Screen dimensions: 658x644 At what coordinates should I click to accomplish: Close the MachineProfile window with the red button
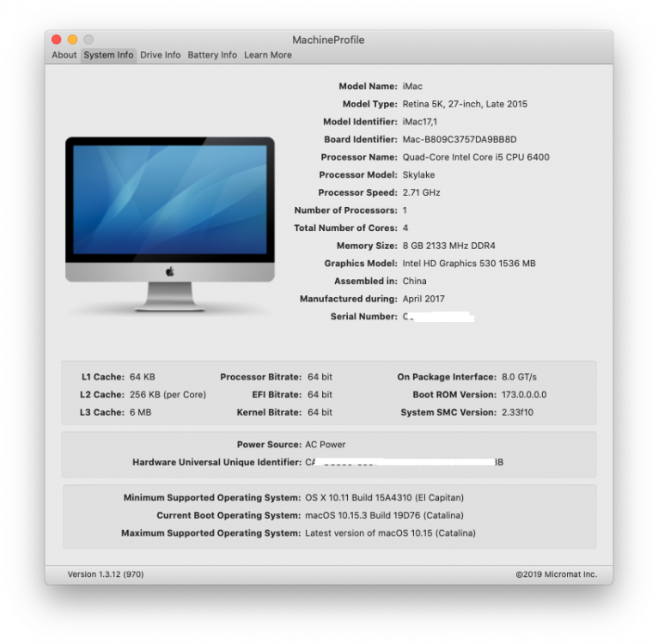(56, 39)
